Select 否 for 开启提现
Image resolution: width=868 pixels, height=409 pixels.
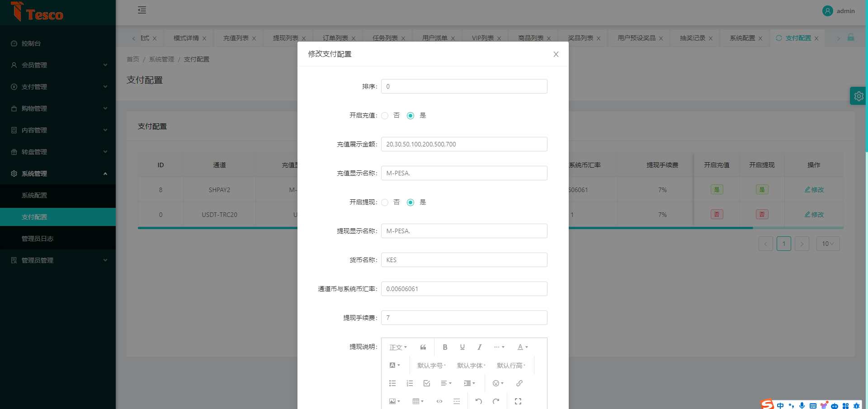pyautogui.click(x=385, y=202)
